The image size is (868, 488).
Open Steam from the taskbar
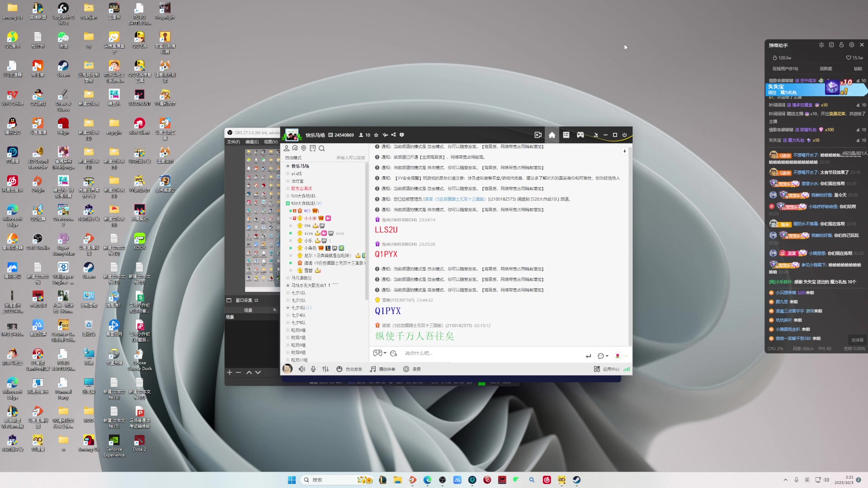point(576,480)
